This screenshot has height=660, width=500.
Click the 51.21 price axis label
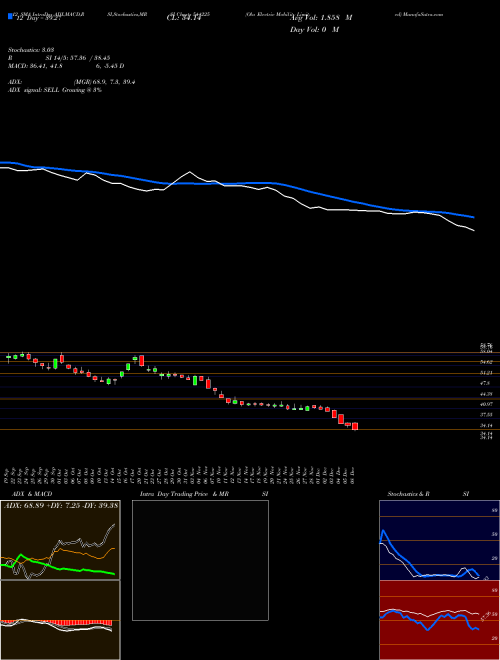click(x=486, y=373)
